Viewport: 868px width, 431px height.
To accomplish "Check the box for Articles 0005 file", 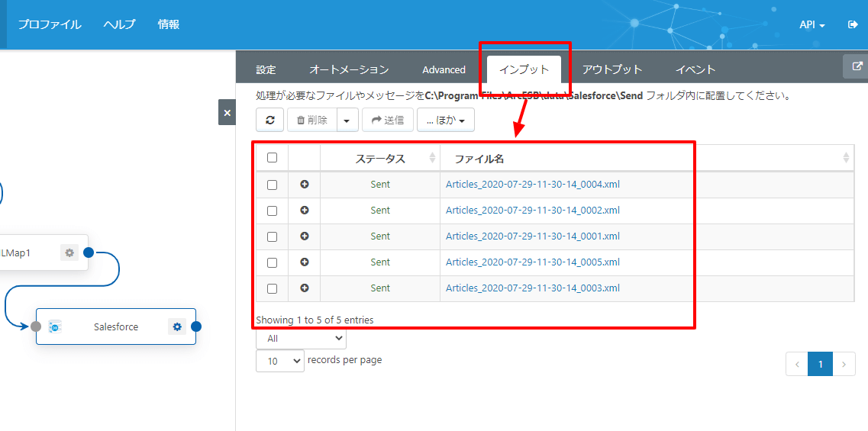I will point(272,263).
